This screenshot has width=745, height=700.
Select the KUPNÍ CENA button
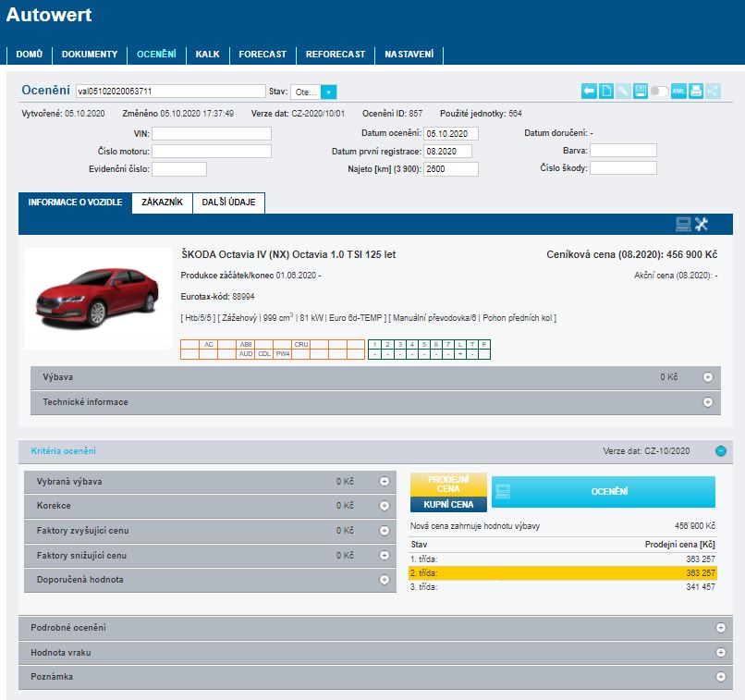coord(448,505)
